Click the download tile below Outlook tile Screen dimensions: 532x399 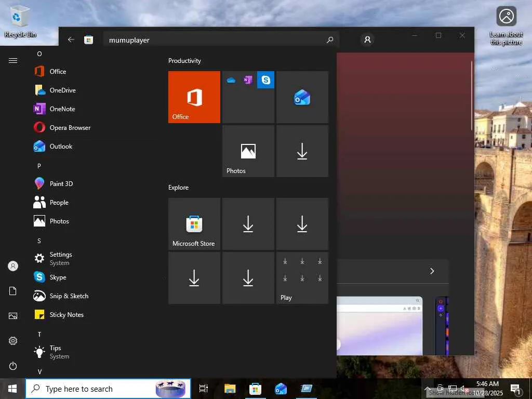(302, 151)
